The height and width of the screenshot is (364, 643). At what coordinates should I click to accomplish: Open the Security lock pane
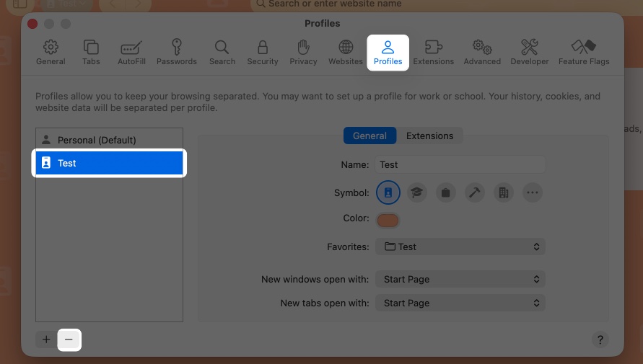click(x=263, y=53)
